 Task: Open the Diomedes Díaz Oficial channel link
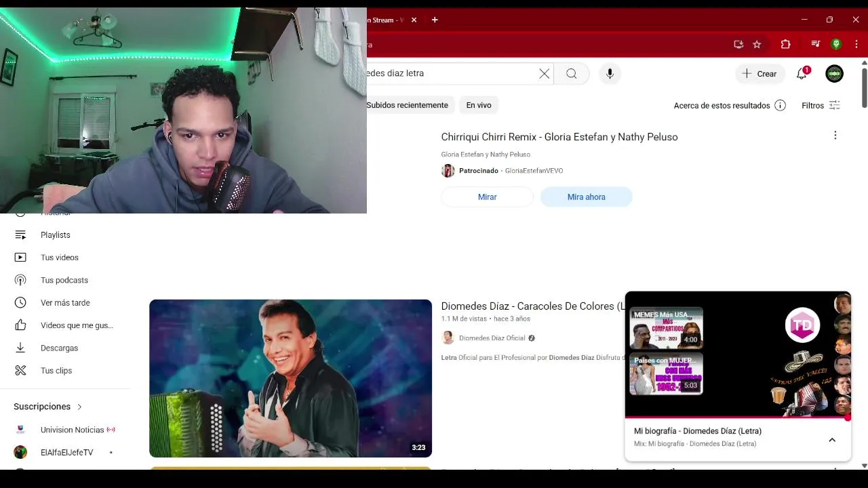click(492, 338)
